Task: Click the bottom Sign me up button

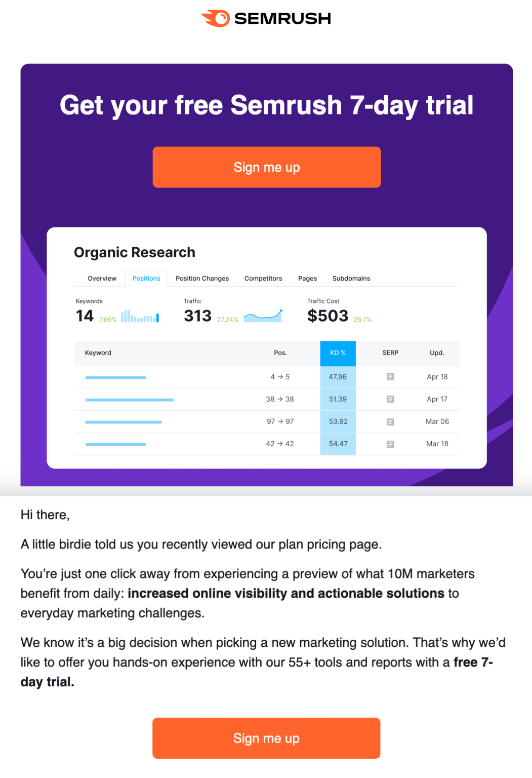Action: (266, 738)
